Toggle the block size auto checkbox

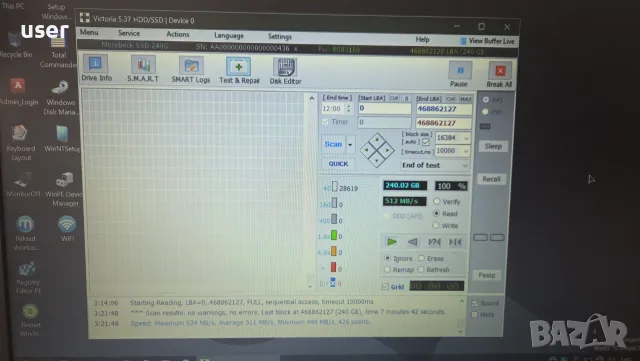(x=426, y=142)
